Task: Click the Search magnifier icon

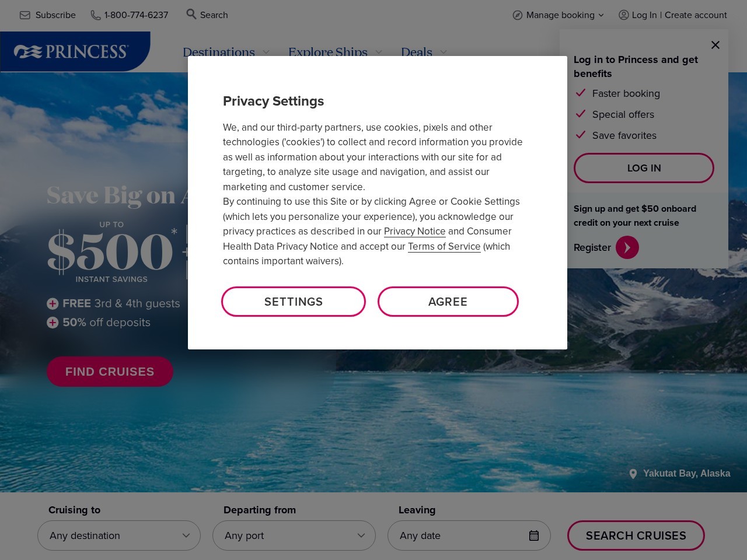Action: 191,14
